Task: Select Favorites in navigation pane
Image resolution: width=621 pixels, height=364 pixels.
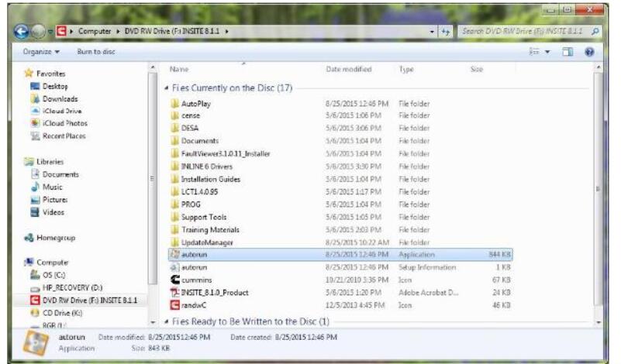Action: pos(50,74)
